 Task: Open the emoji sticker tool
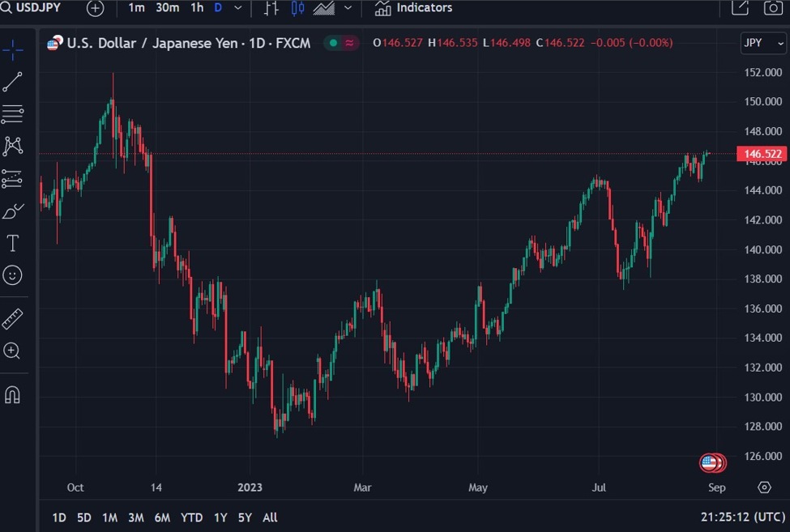tap(13, 275)
